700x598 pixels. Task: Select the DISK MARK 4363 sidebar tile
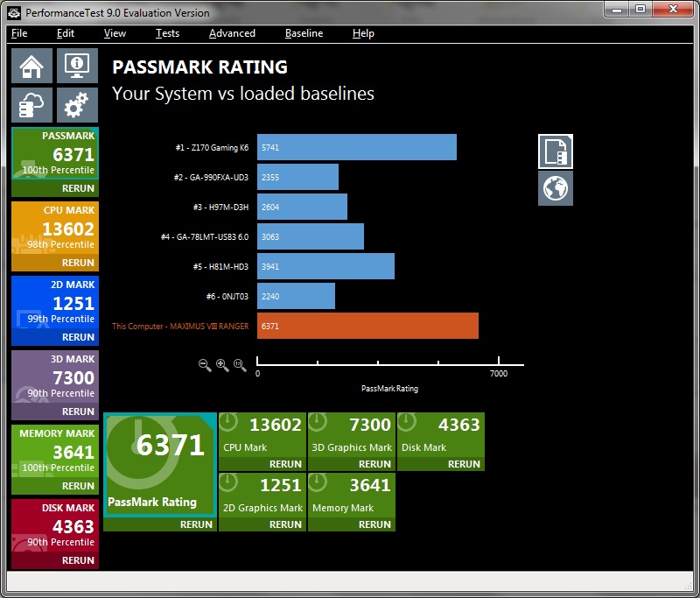[x=55, y=525]
